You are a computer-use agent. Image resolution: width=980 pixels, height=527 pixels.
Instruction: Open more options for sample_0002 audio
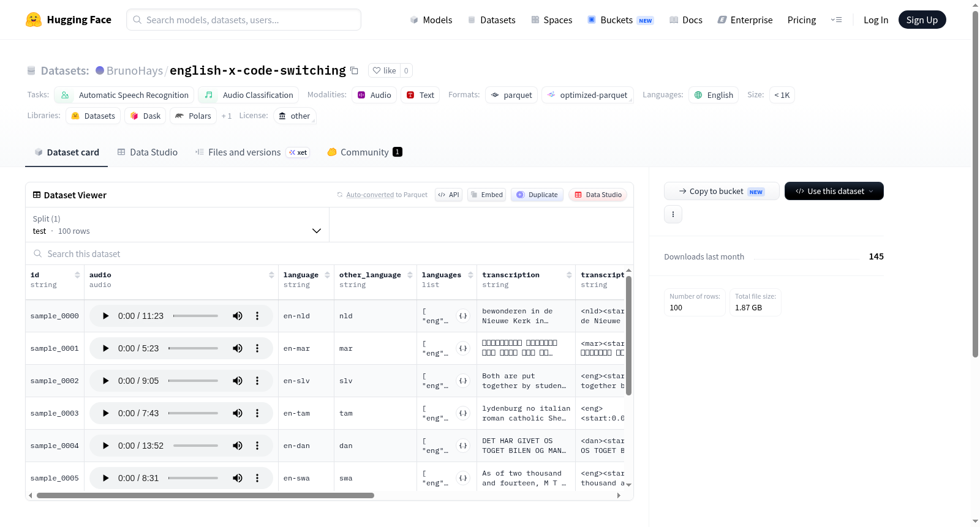[257, 381]
